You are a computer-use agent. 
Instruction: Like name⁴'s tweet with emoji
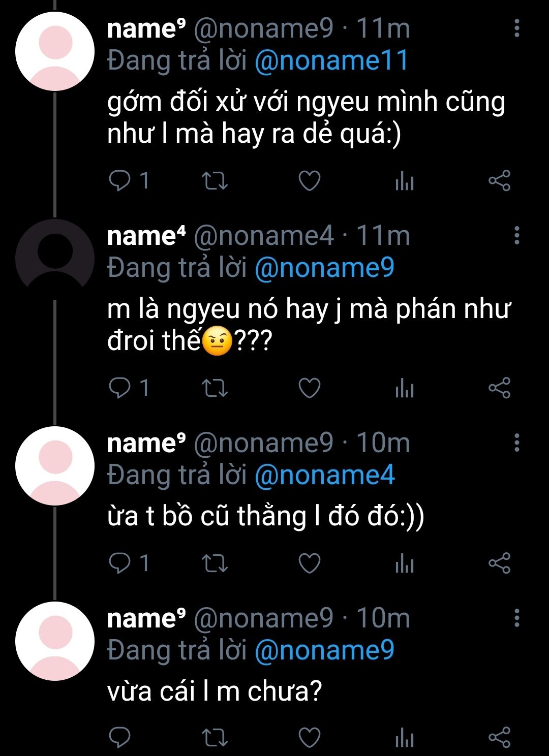point(309,388)
